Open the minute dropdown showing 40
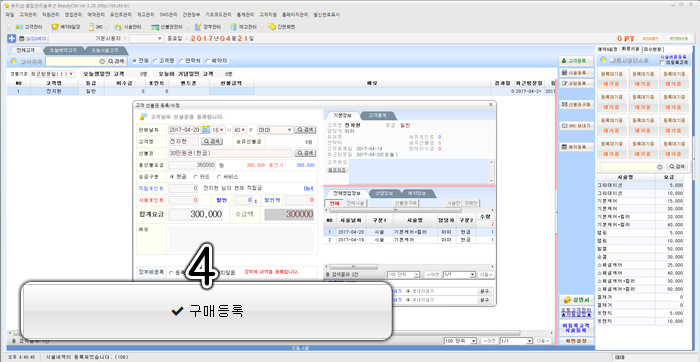Screen dimensions: 700x362 (x=240, y=130)
